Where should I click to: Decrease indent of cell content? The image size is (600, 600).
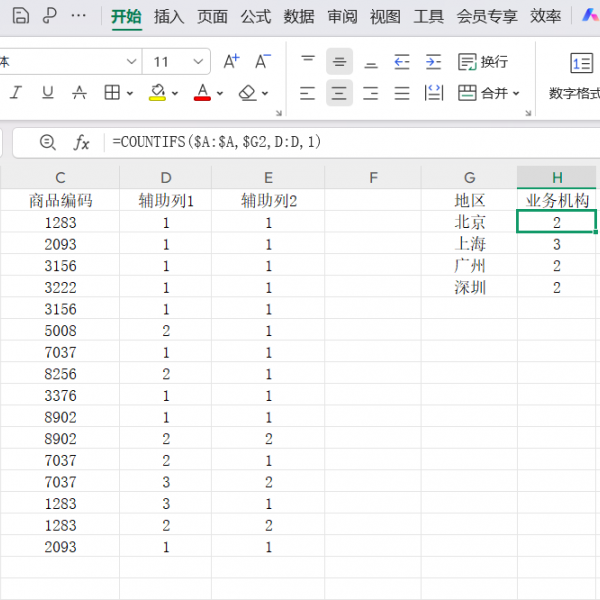pyautogui.click(x=402, y=62)
